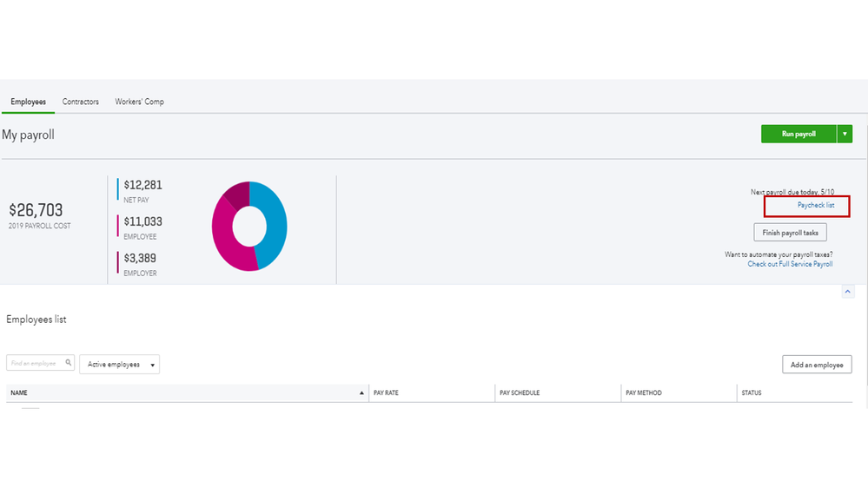Screen dimensions: 868x488
Task: Click the Name column sort arrow
Action: coord(361,392)
